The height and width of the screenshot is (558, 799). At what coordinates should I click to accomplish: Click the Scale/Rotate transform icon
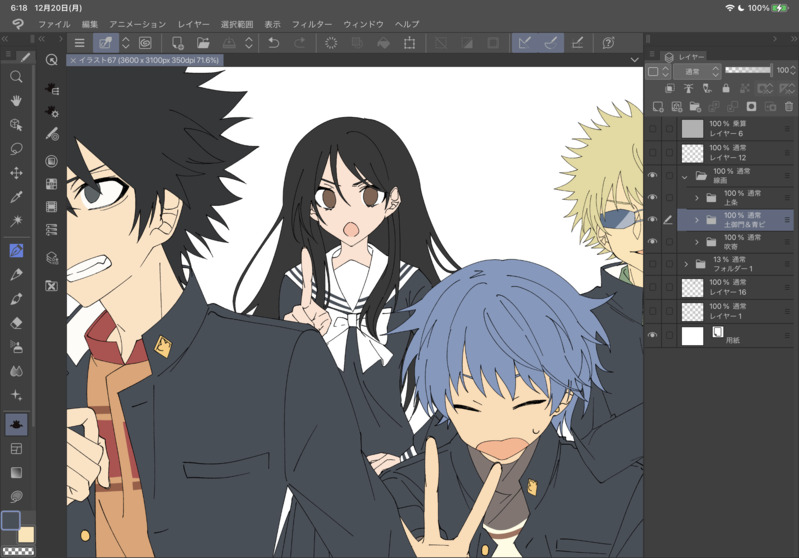[409, 43]
